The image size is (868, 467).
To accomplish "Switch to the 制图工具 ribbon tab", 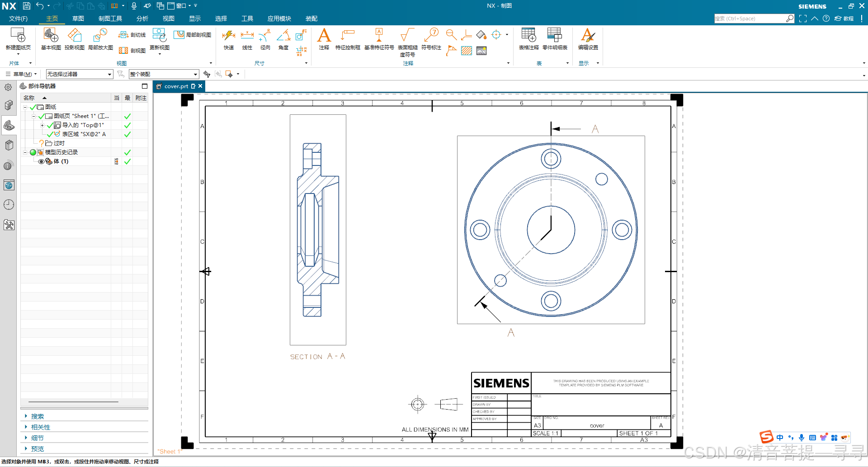I will 110,19.
